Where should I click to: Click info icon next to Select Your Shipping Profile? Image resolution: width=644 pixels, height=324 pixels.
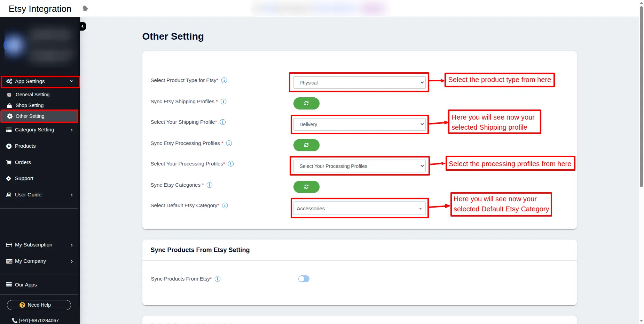223,122
